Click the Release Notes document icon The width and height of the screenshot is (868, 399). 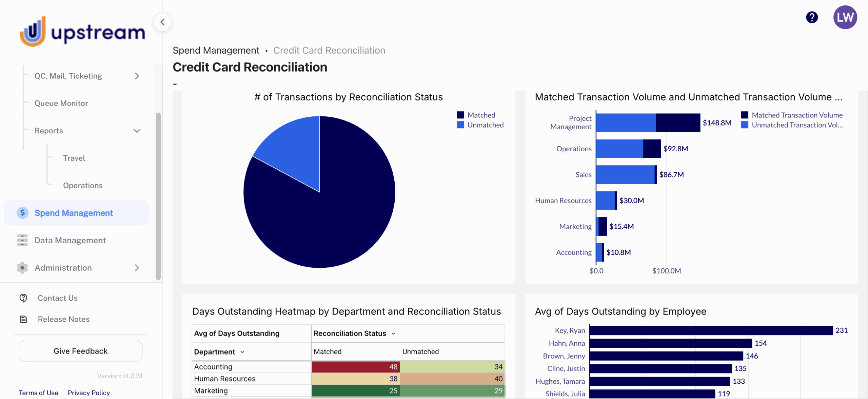[x=23, y=319]
